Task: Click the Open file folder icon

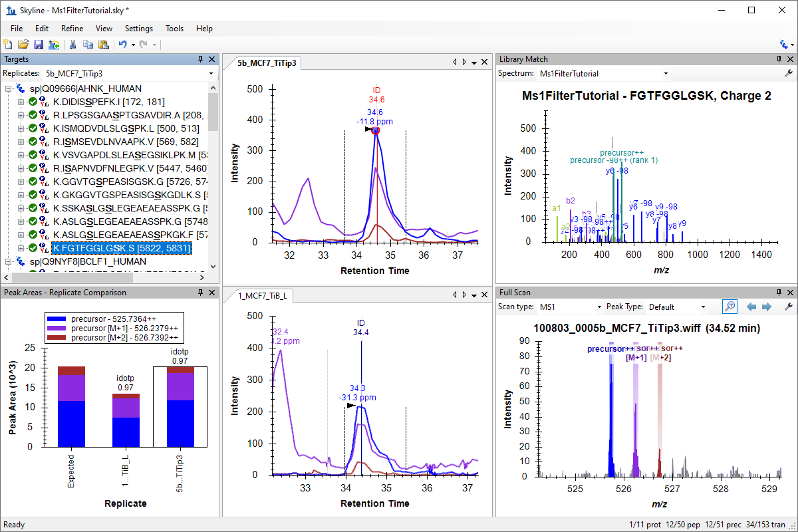Action: coord(23,45)
